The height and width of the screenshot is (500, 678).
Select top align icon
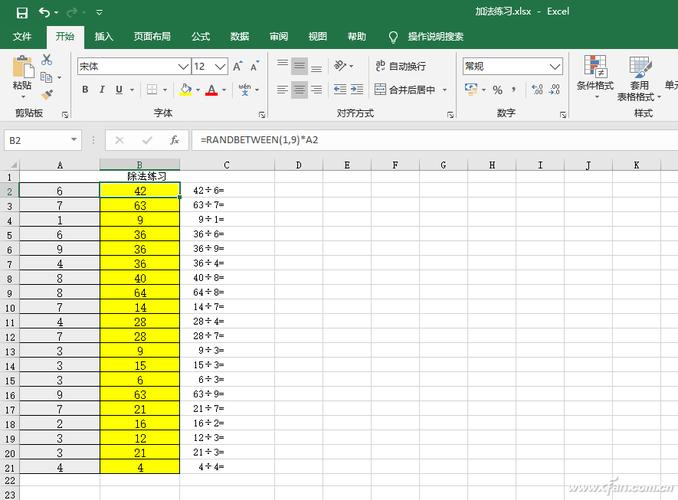click(282, 66)
